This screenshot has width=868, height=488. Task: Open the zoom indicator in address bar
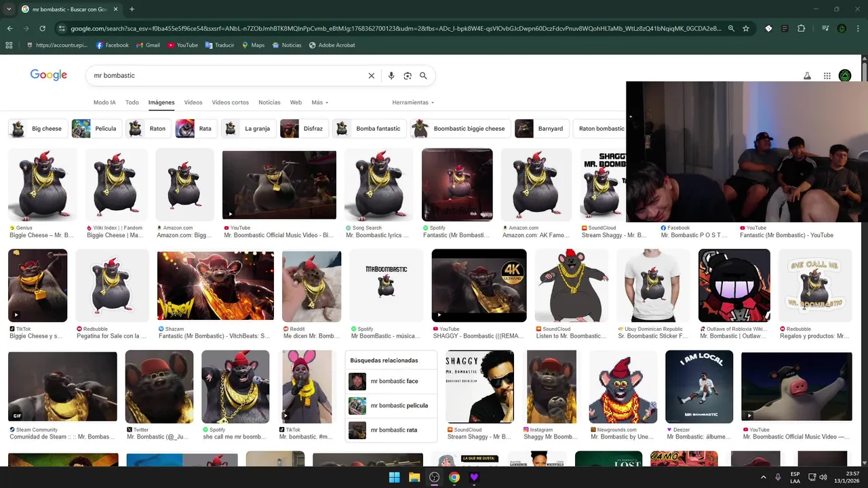(x=731, y=28)
